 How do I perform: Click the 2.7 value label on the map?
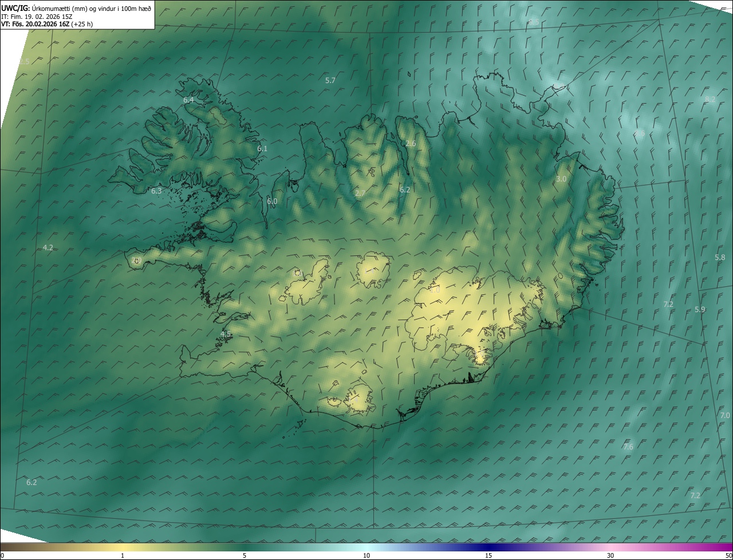click(360, 194)
